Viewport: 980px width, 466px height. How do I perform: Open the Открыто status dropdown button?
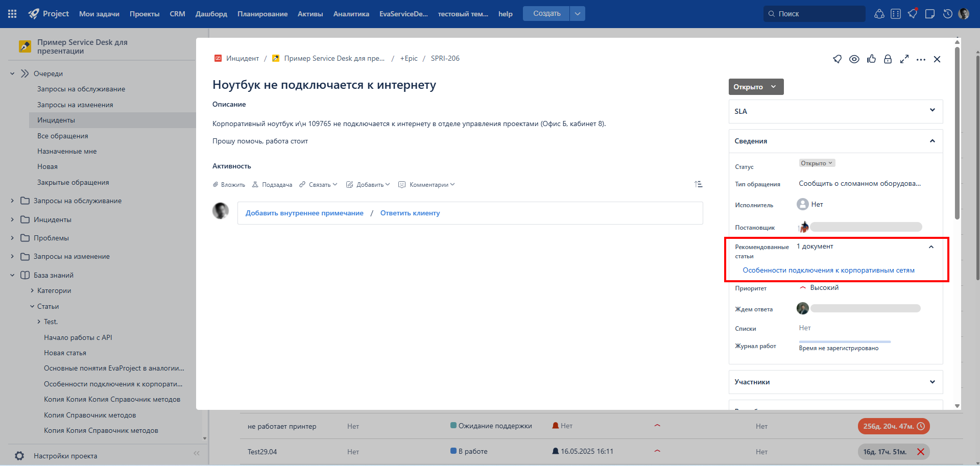755,87
